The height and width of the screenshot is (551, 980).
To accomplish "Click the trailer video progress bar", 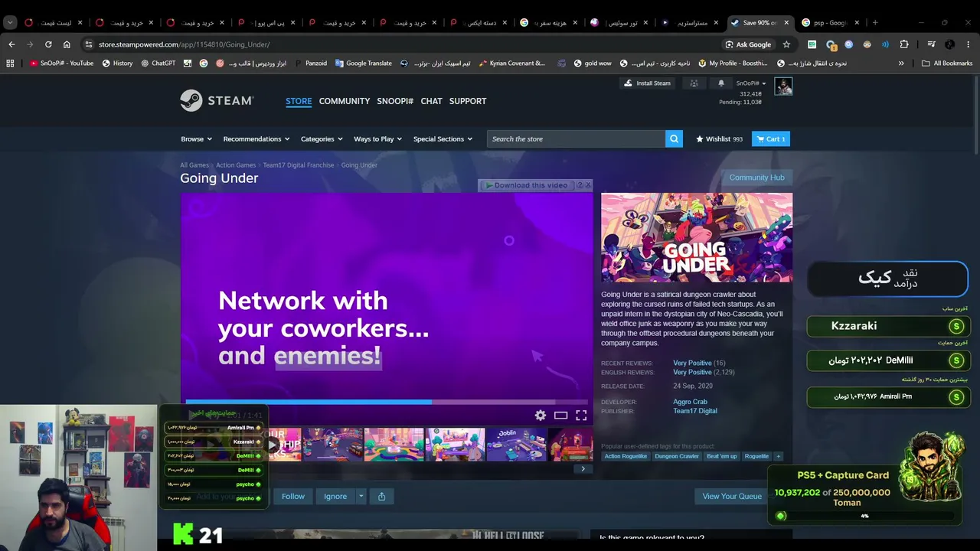I will 387,402.
